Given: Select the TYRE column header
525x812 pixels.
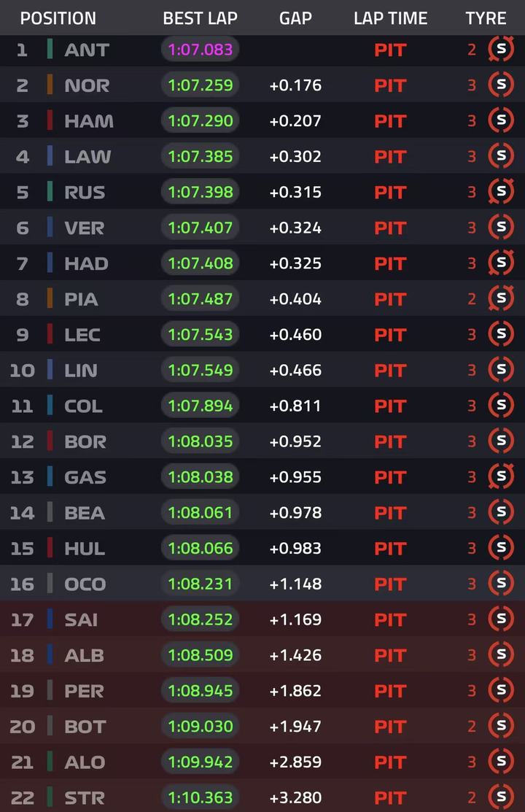Looking at the screenshot, I should [486, 18].
